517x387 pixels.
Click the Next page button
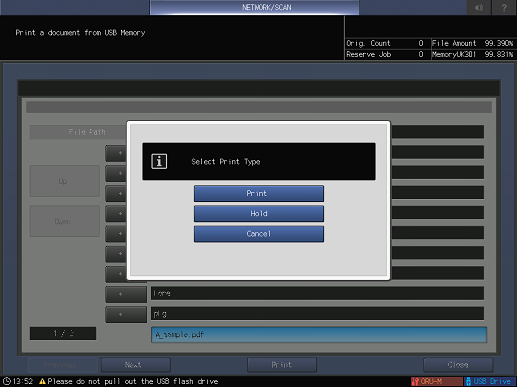click(136, 365)
